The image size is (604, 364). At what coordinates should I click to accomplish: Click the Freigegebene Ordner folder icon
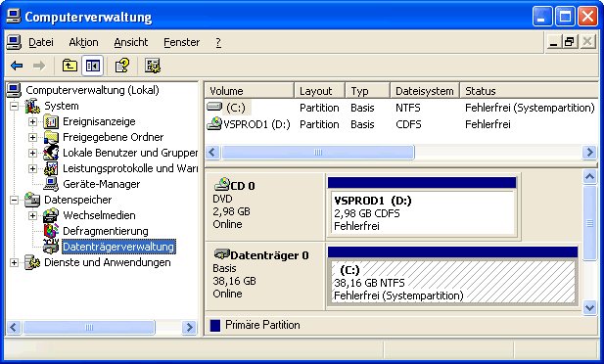click(x=51, y=137)
